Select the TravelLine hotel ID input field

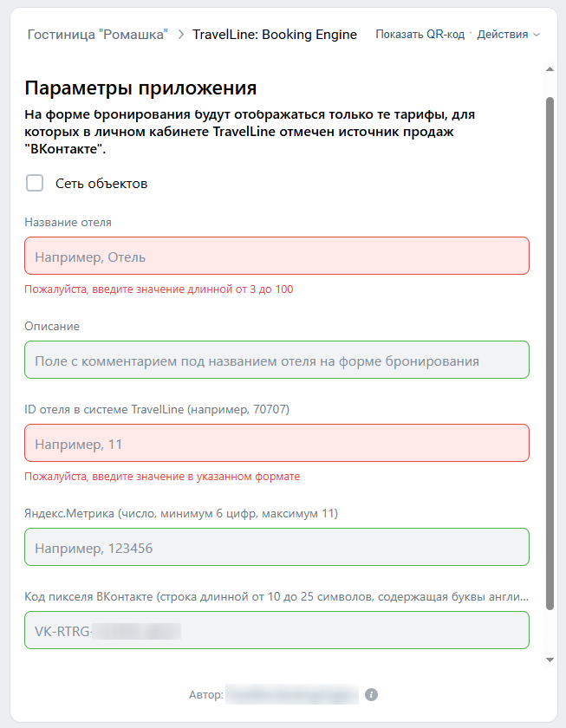(x=276, y=444)
